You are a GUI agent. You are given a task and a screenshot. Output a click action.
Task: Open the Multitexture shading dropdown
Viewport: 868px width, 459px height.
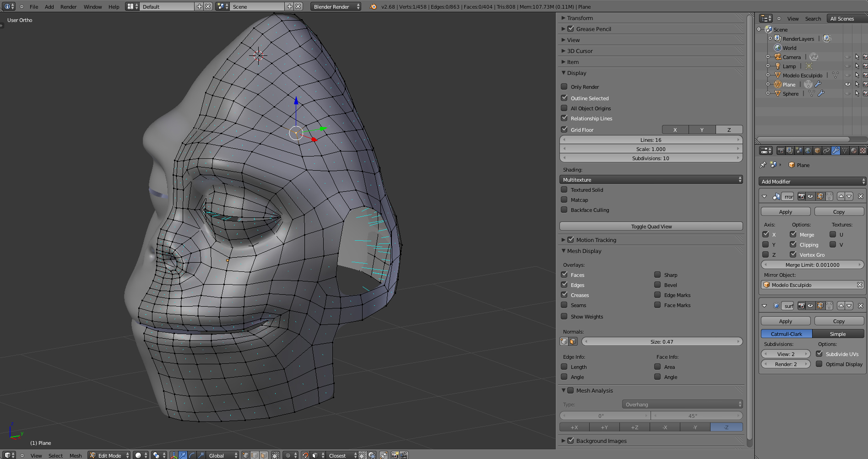[x=651, y=180]
